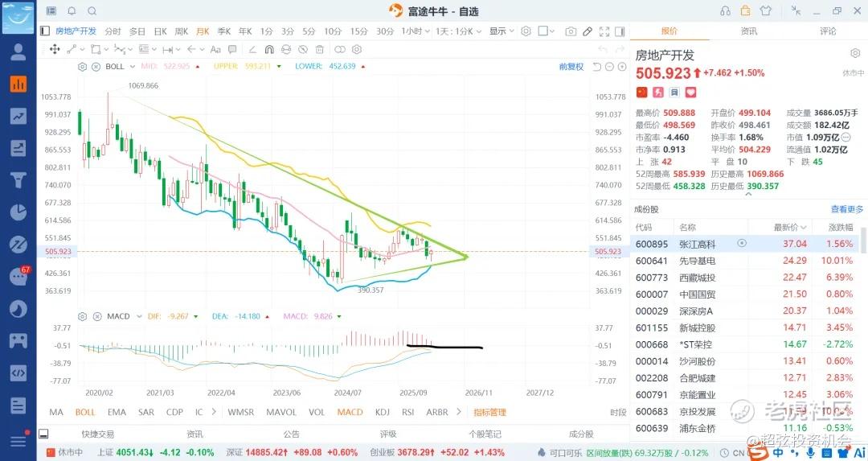Open the headset customer support icon
Viewport: 868px width, 461px height.
coord(725,10)
